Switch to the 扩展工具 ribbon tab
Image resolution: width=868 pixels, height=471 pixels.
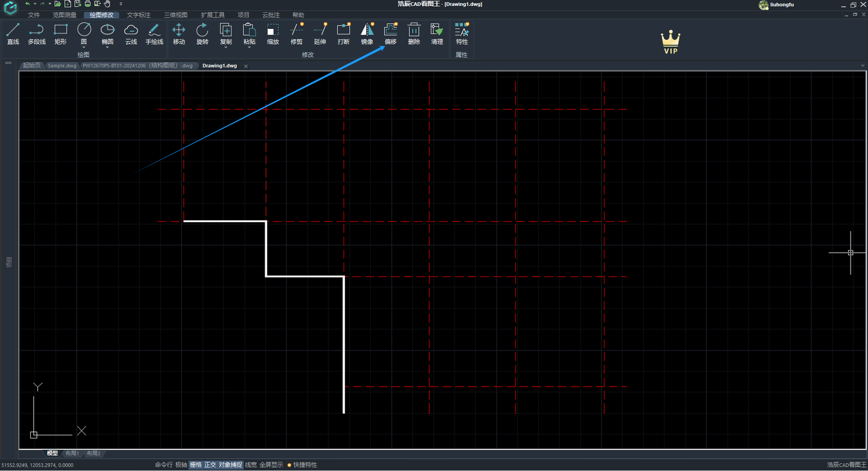point(213,15)
